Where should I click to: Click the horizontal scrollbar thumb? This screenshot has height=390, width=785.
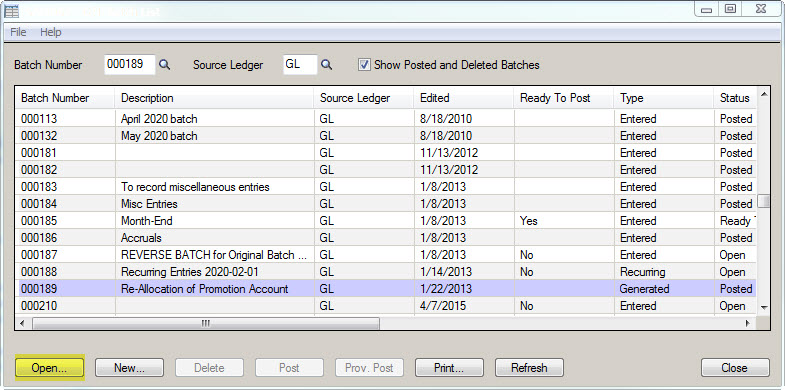click(206, 323)
